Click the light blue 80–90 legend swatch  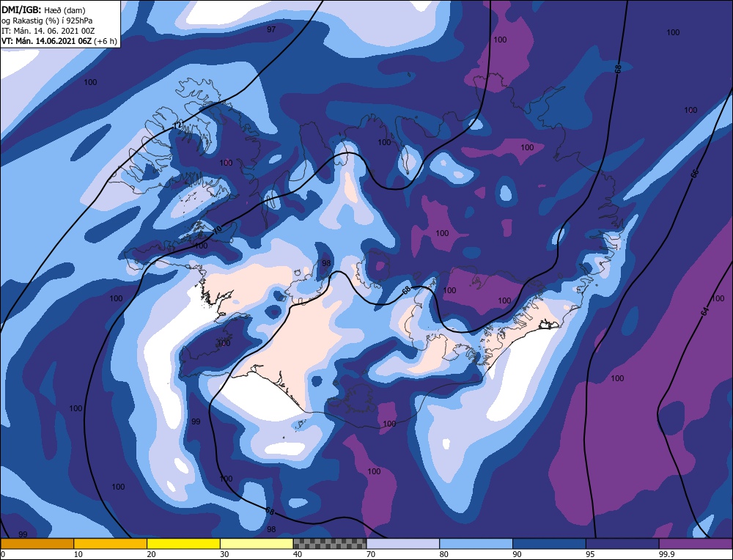point(476,544)
